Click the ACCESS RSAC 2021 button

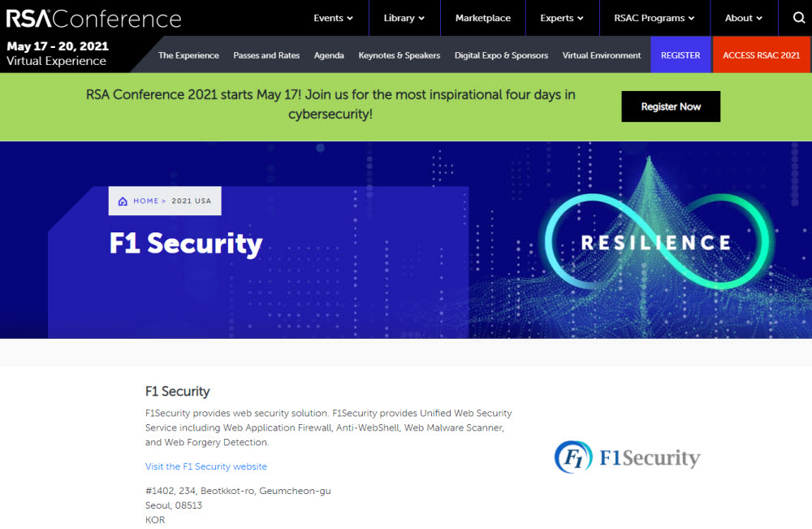(x=762, y=55)
